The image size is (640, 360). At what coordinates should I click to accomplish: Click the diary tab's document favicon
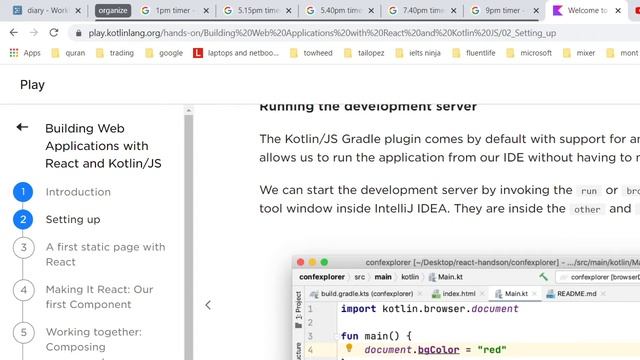(x=17, y=11)
